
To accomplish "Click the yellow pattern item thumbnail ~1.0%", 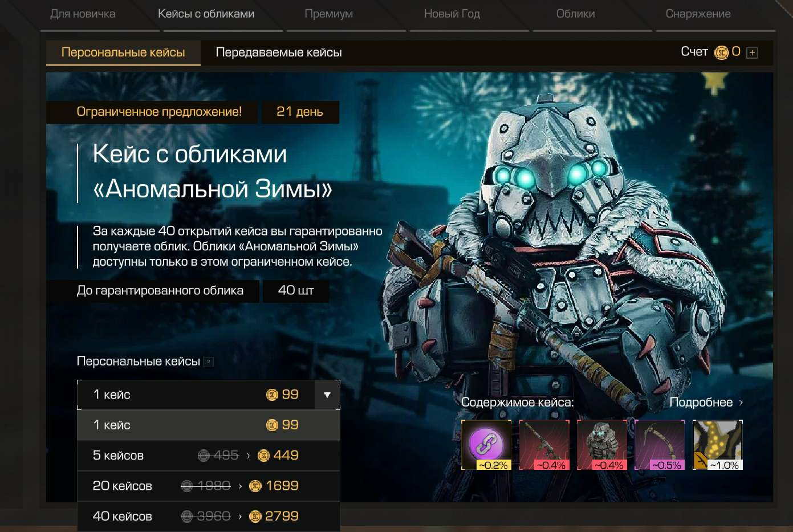I will (718, 445).
